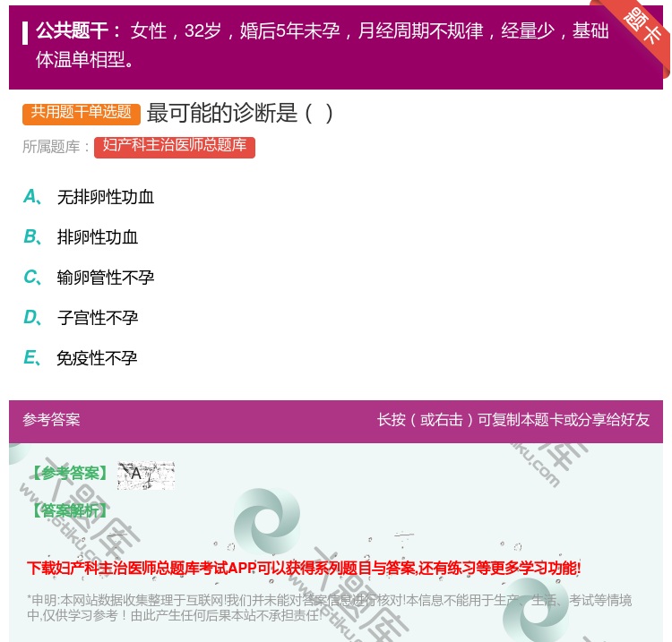This screenshot has width=672, height=642.
Task: Click the swirl logo beside 答案解析
Action: click(x=266, y=521)
